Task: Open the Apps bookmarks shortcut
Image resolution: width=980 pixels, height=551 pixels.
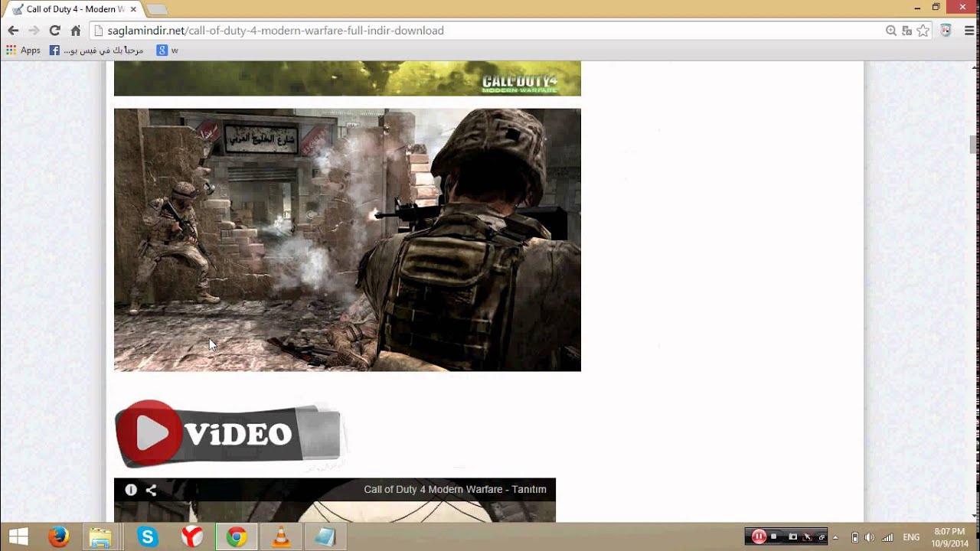Action: pos(23,51)
